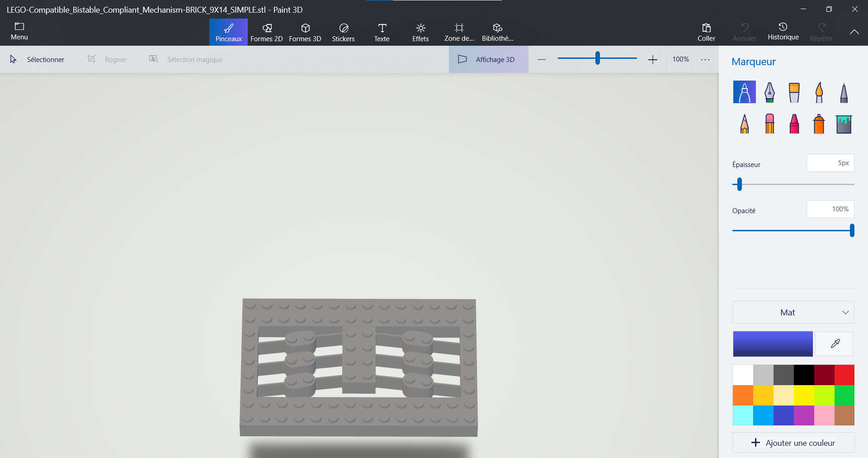Pick the sky blue color swatch

(763, 415)
